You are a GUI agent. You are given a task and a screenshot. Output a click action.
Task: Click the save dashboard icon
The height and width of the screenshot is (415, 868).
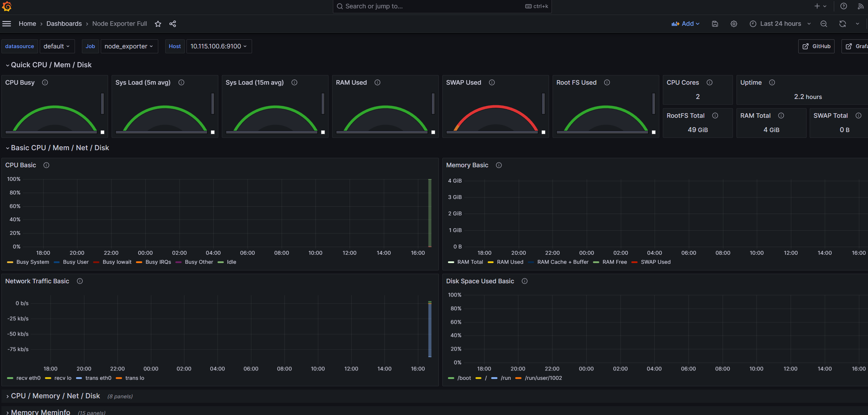(715, 24)
